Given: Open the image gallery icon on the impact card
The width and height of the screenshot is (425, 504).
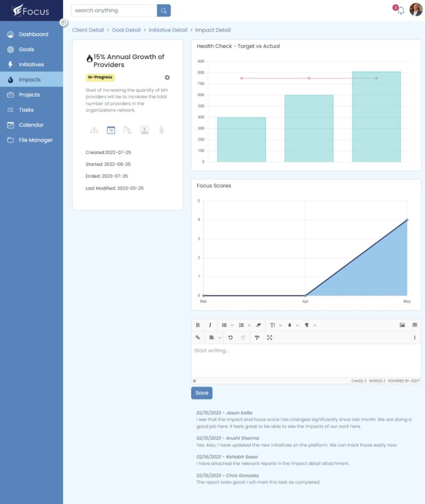Looking at the screenshot, I should click(144, 130).
